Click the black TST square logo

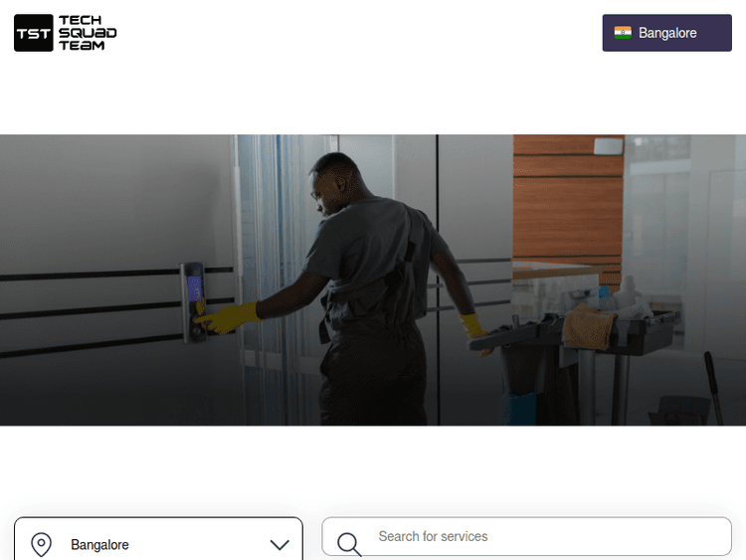pos(33,33)
